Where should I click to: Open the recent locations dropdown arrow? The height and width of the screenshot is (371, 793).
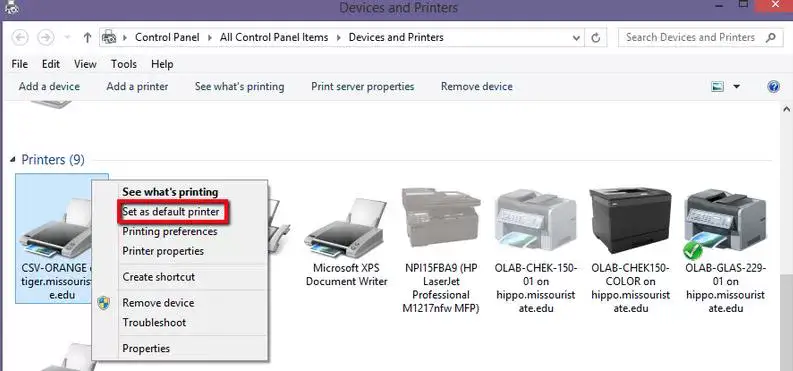click(x=67, y=38)
